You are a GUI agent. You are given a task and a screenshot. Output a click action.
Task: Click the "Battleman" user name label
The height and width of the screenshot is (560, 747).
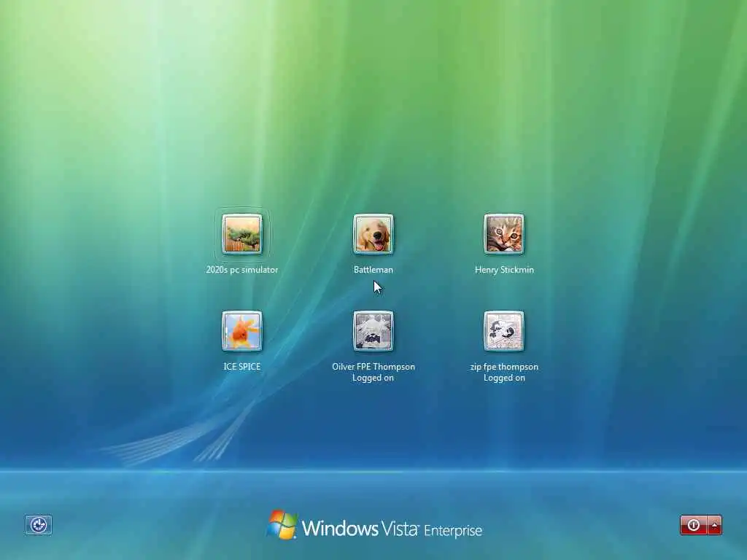(x=373, y=270)
